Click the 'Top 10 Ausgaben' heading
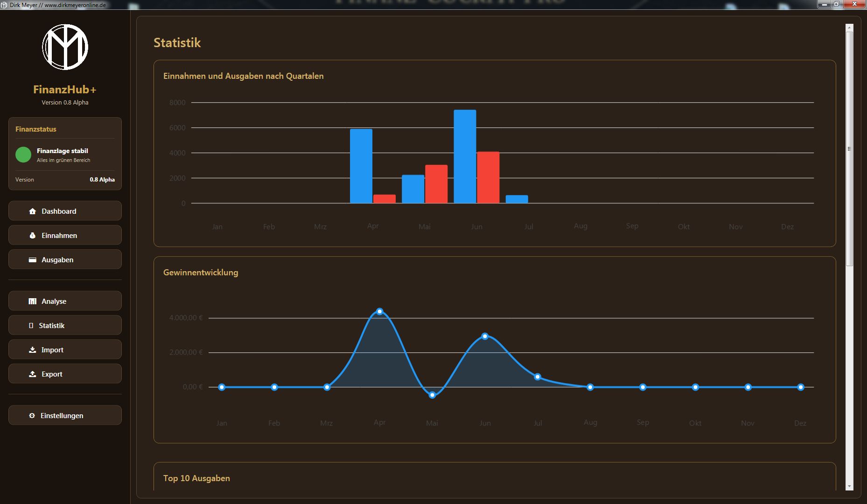Screen dimensions: 867x504 tap(196, 478)
